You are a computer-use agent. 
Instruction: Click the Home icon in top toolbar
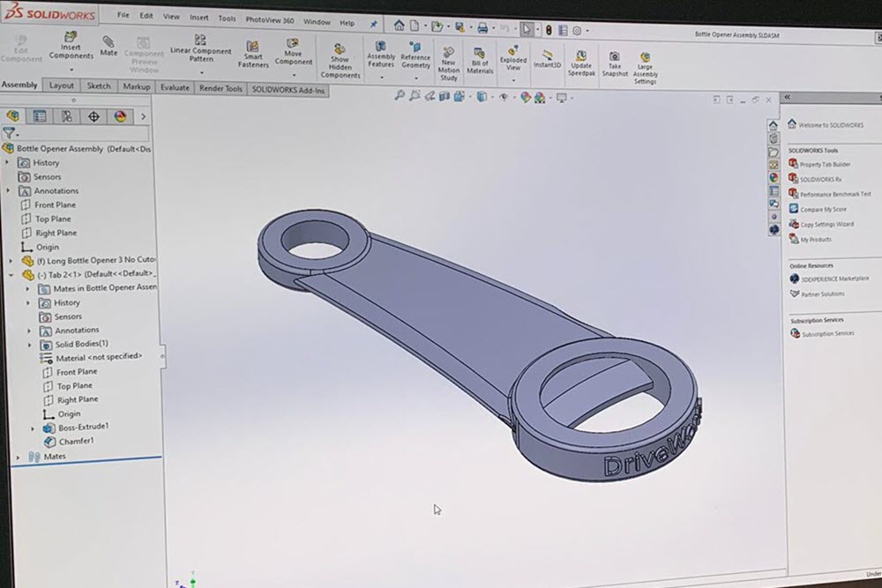click(399, 26)
